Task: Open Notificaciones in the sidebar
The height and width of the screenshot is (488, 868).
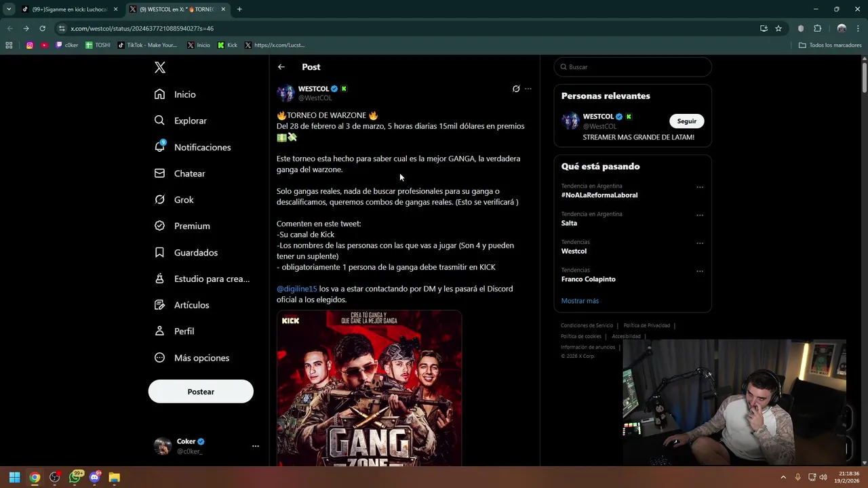Action: click(x=193, y=147)
